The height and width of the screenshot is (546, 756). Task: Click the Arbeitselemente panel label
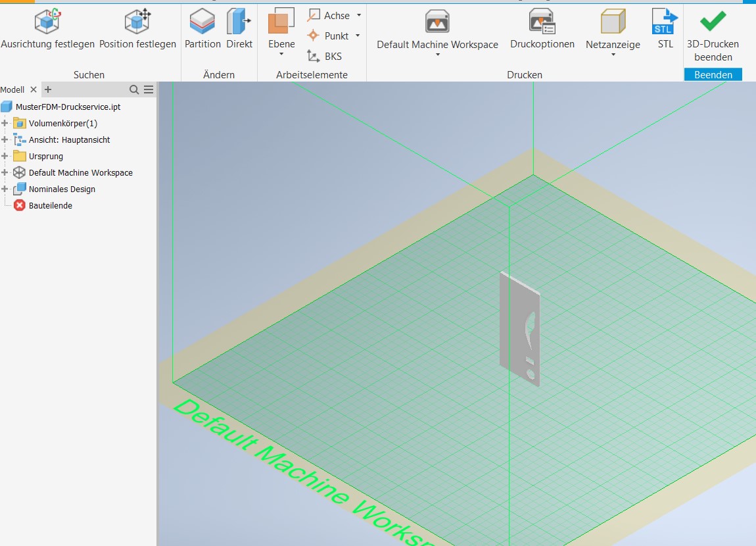(x=312, y=75)
